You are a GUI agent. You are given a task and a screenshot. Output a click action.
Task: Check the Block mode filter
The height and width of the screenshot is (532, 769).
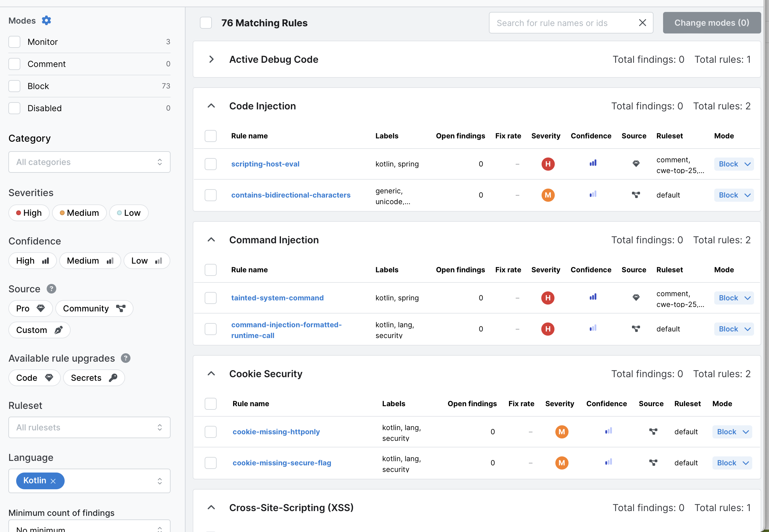14,86
